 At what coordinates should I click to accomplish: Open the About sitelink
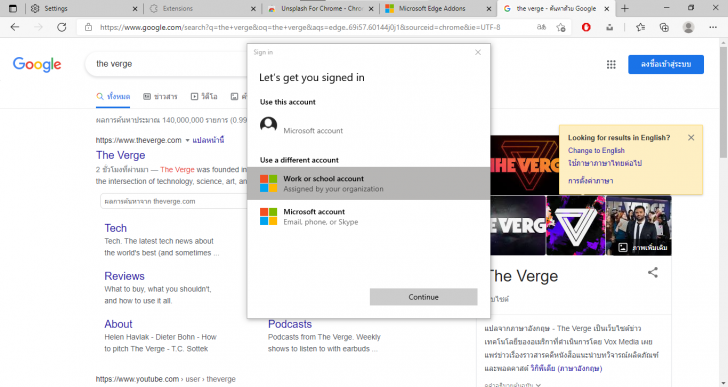point(118,324)
